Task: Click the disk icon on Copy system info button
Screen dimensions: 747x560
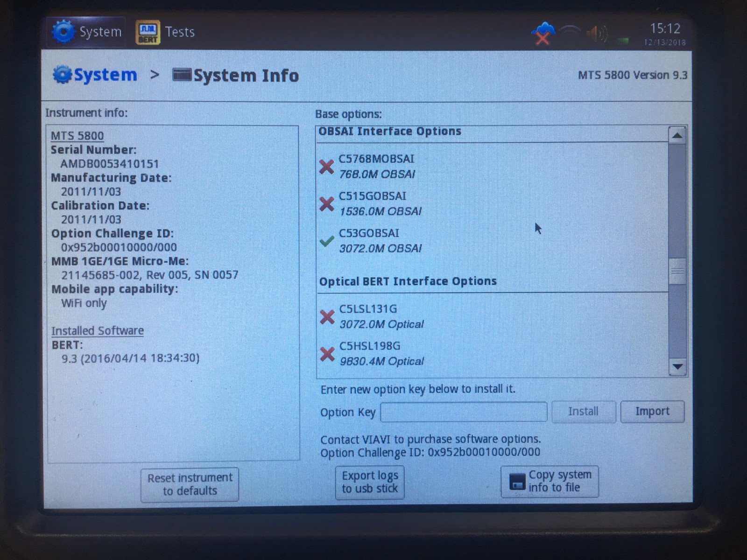Action: (x=517, y=481)
